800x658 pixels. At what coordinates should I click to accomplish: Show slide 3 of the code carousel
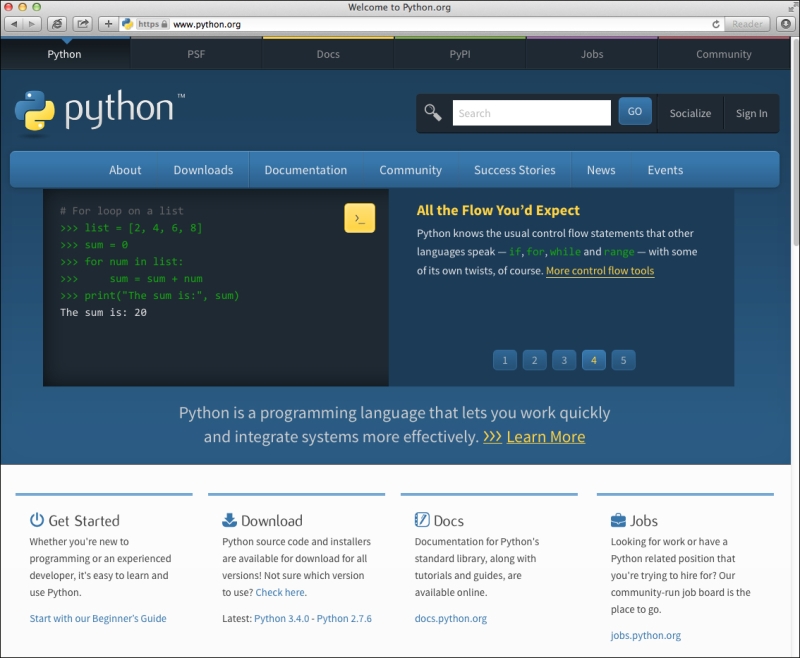(x=564, y=360)
